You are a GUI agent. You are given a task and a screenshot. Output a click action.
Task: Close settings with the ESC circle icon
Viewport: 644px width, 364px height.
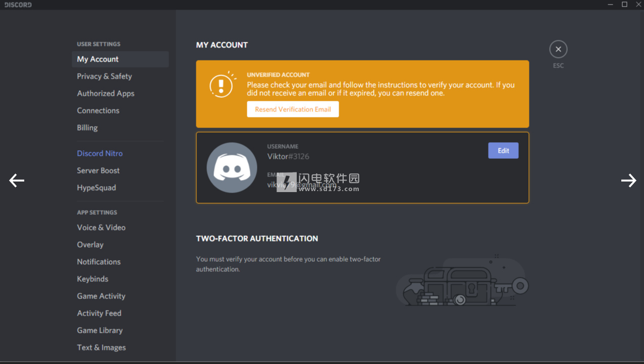(558, 49)
